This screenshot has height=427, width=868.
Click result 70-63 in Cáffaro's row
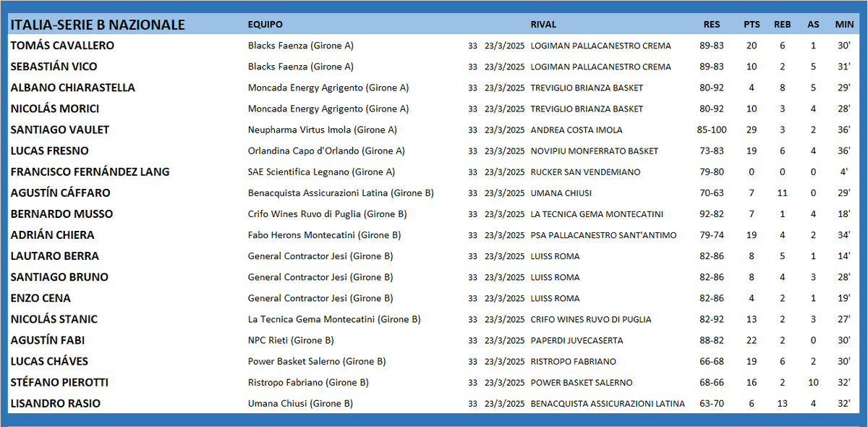(712, 193)
